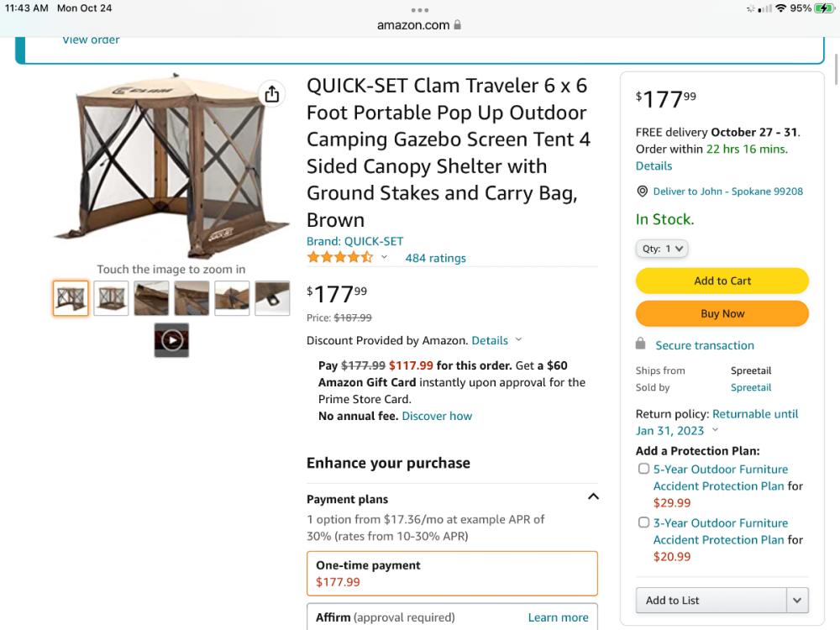Tap the amazon.com address bar

click(x=419, y=25)
